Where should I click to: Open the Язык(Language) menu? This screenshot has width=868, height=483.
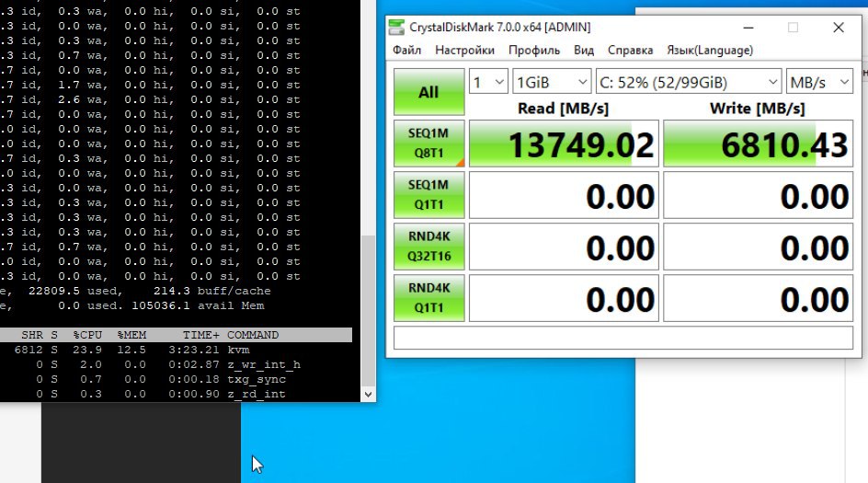[x=710, y=51]
